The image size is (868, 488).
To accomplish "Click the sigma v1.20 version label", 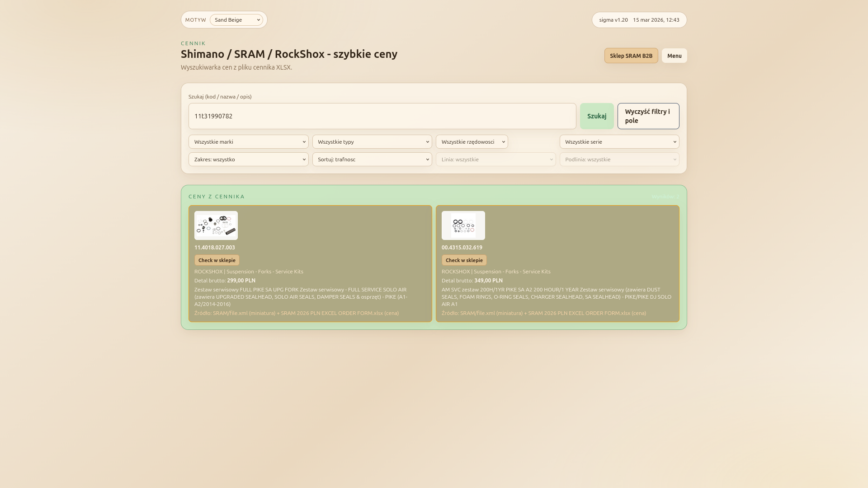I will click(x=613, y=20).
